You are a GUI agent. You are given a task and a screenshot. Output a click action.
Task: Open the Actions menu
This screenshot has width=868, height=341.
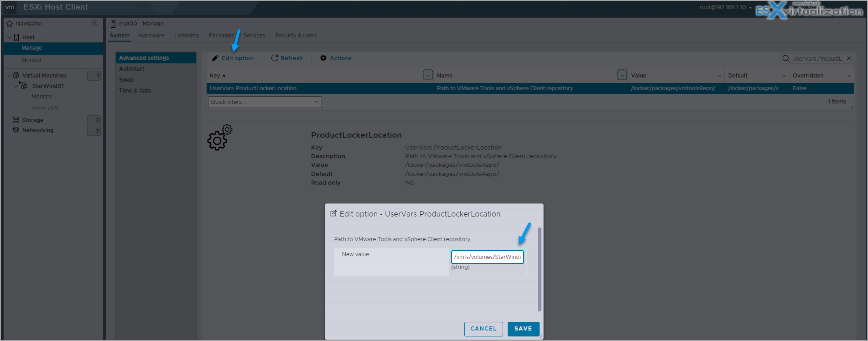tap(336, 58)
